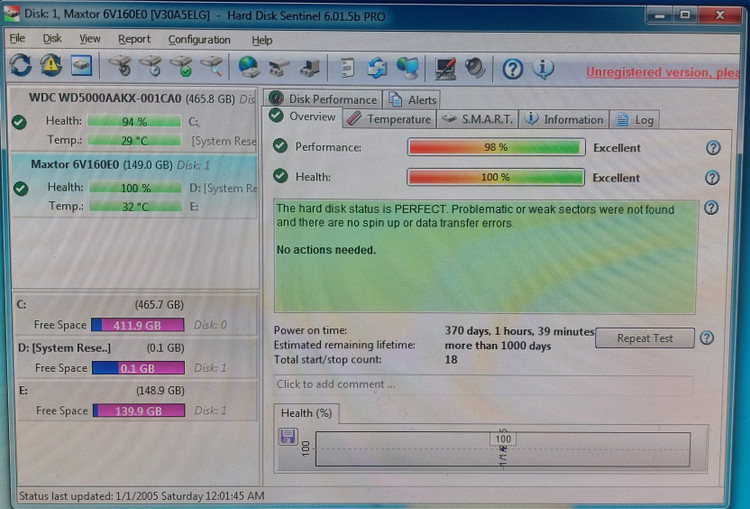This screenshot has height=509, width=750.
Task: Click the disk with green checkmark icon
Action: click(182, 66)
